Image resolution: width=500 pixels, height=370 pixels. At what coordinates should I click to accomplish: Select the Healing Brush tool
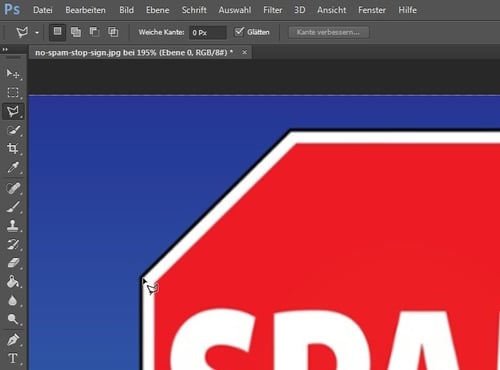(x=13, y=188)
